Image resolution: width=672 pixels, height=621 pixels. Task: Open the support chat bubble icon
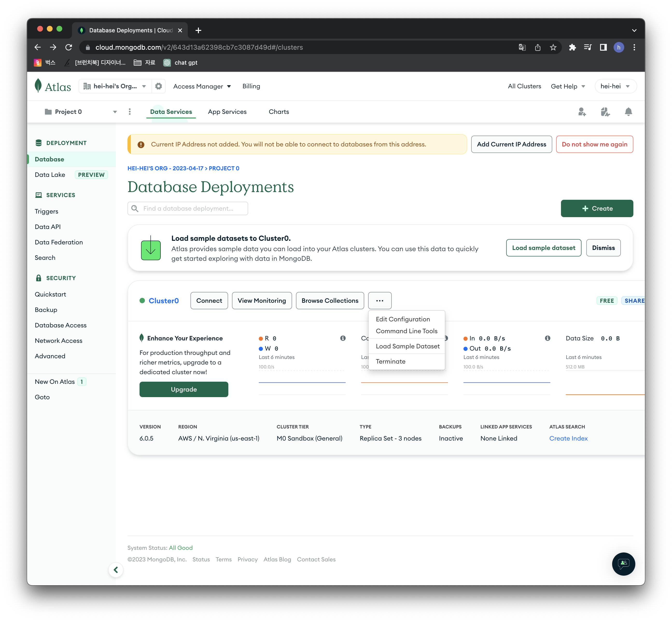(623, 564)
